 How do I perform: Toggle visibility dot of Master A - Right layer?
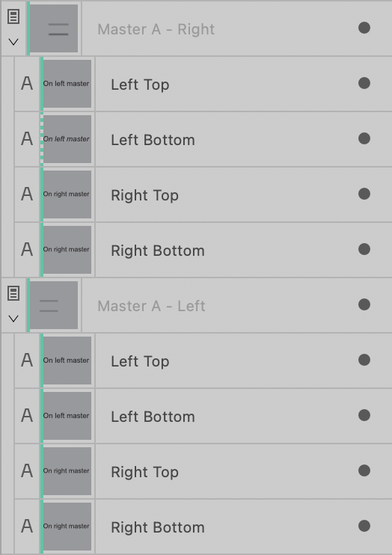click(x=364, y=28)
